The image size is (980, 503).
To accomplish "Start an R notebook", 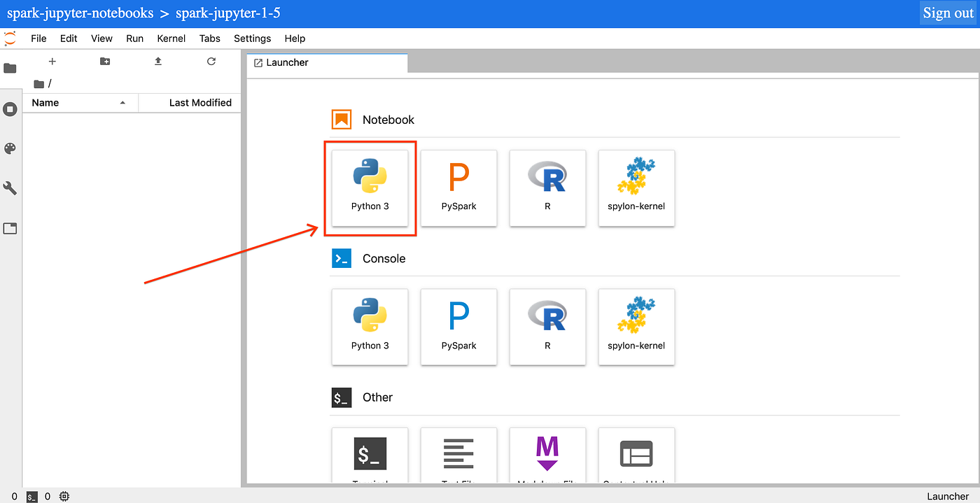I will [547, 187].
